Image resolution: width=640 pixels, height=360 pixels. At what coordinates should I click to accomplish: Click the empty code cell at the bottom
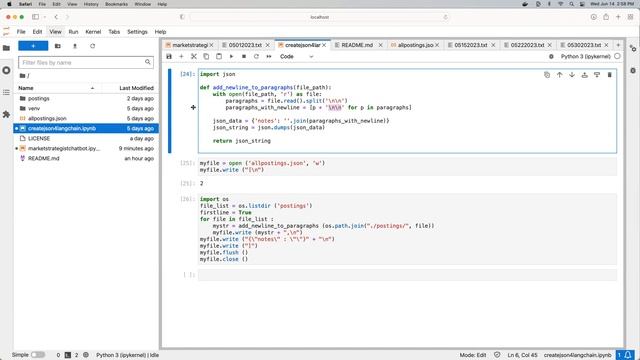407,275
